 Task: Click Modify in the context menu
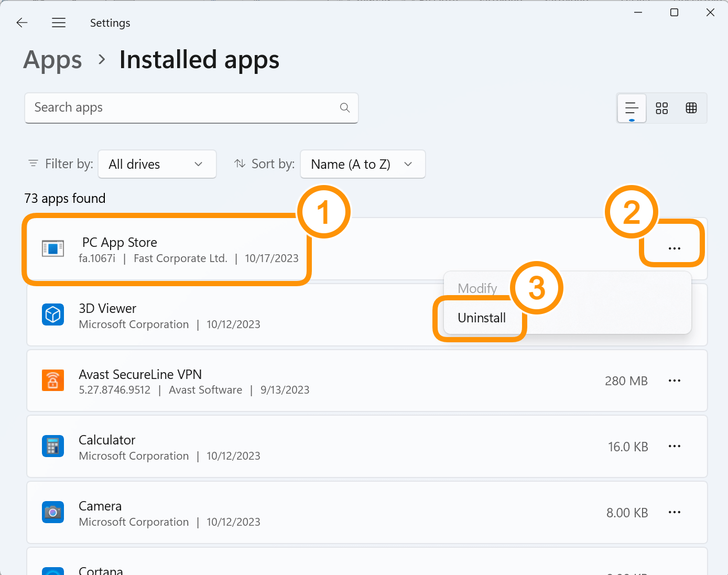point(477,288)
